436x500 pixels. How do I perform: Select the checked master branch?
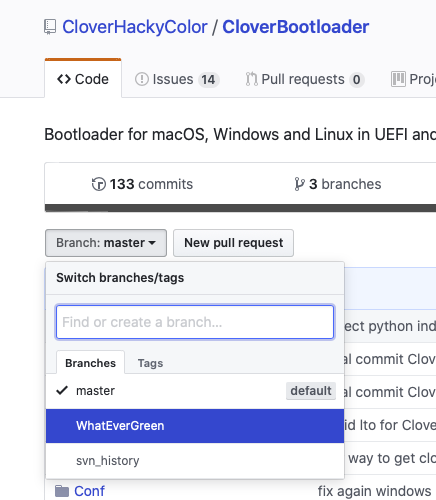pyautogui.click(x=195, y=391)
